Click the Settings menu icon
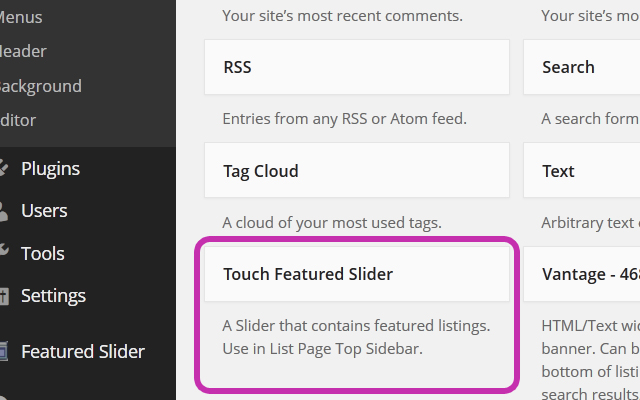This screenshot has width=640, height=400. 4,296
